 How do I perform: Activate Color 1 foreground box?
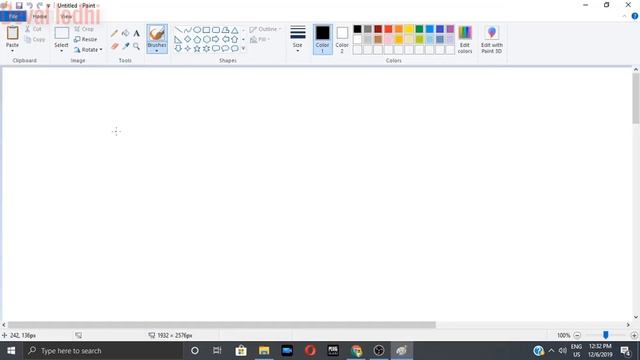pyautogui.click(x=322, y=39)
